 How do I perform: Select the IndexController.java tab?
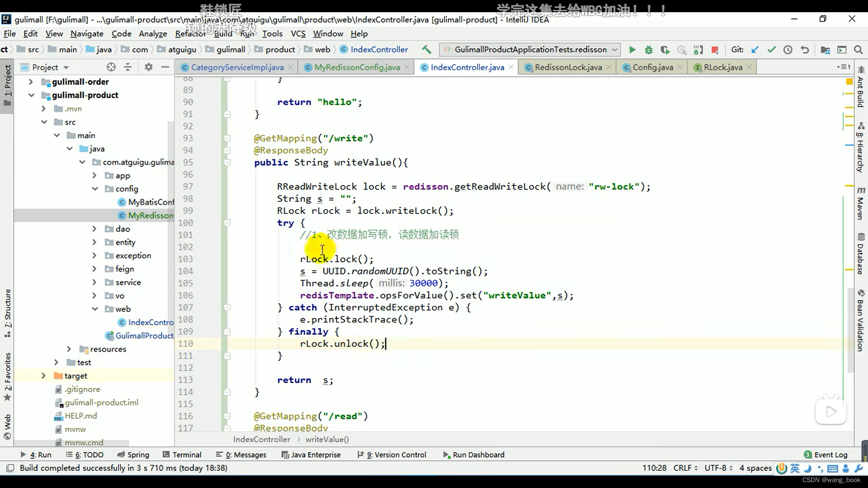tap(467, 67)
